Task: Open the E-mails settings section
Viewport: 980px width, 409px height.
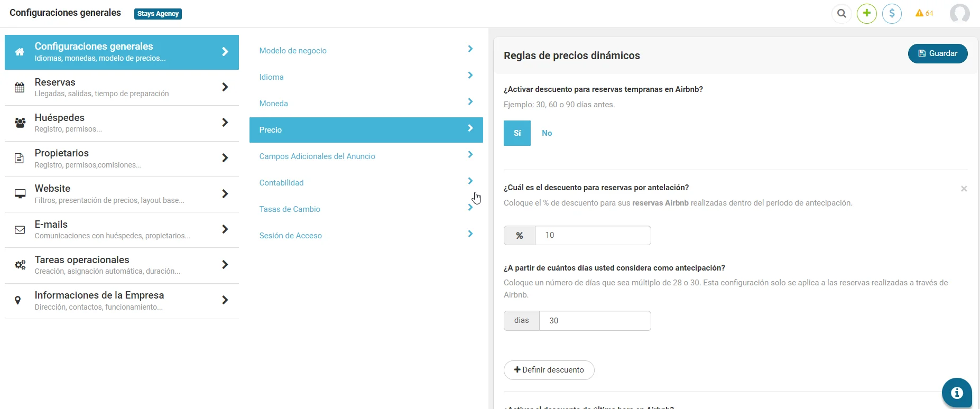Action: click(x=122, y=230)
